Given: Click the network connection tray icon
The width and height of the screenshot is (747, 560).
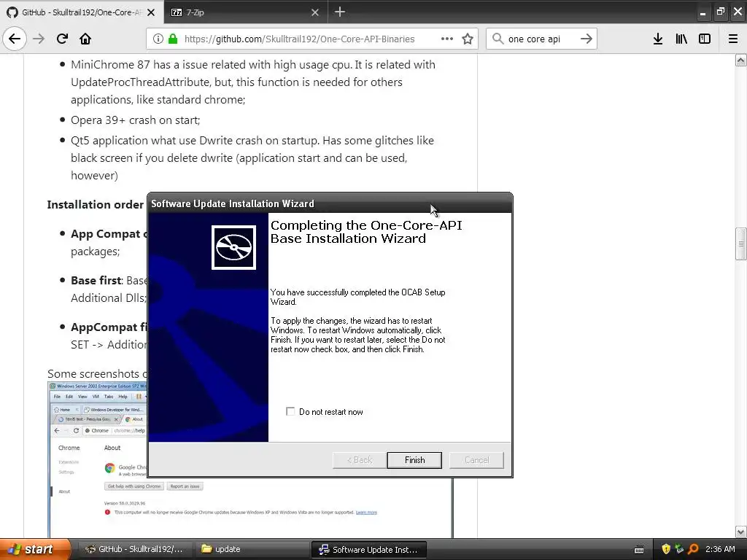Looking at the screenshot, I should click(679, 549).
